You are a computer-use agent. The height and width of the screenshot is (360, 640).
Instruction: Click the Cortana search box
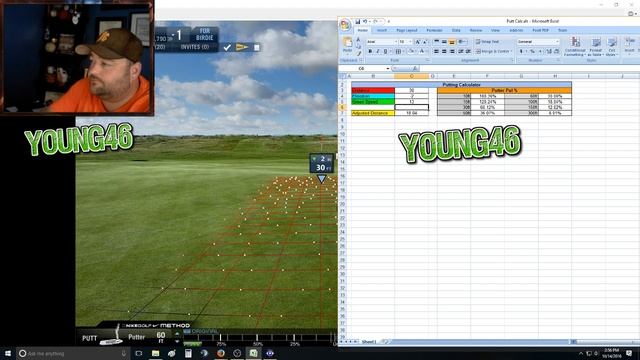pyautogui.click(x=73, y=353)
